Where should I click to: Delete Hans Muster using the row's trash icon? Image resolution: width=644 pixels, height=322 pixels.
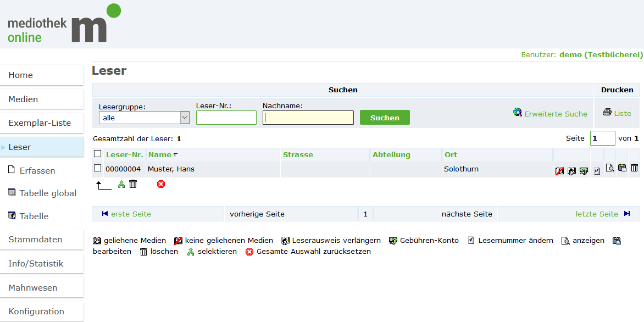tap(634, 168)
